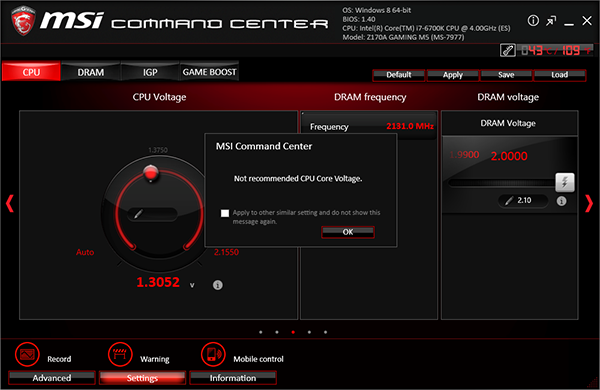Image resolution: width=600 pixels, height=390 pixels.
Task: Go to the previous page with the left arrow
Action: (10, 203)
